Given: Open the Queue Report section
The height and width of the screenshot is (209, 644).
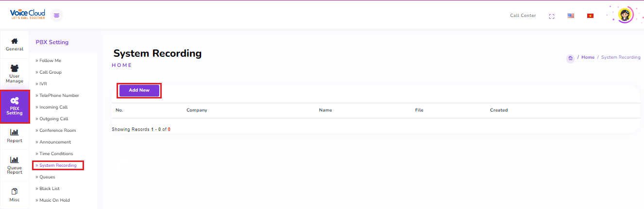Looking at the screenshot, I should coord(15,165).
